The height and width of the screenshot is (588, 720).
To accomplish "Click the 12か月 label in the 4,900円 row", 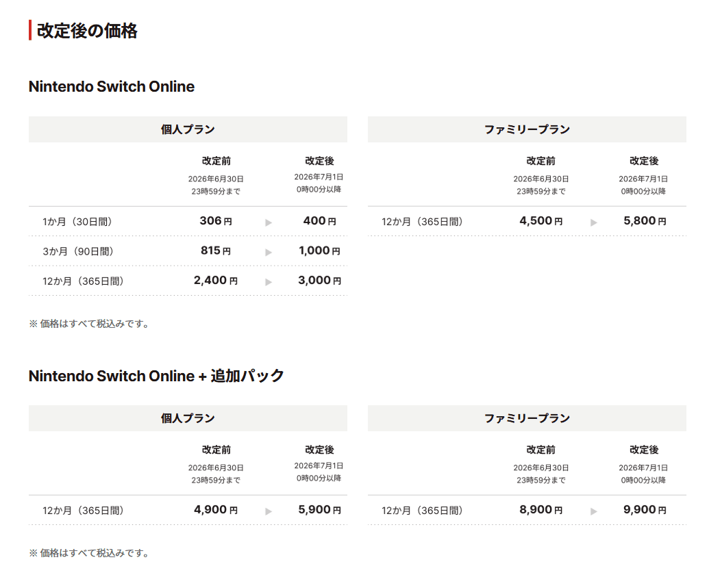I will point(83,511).
